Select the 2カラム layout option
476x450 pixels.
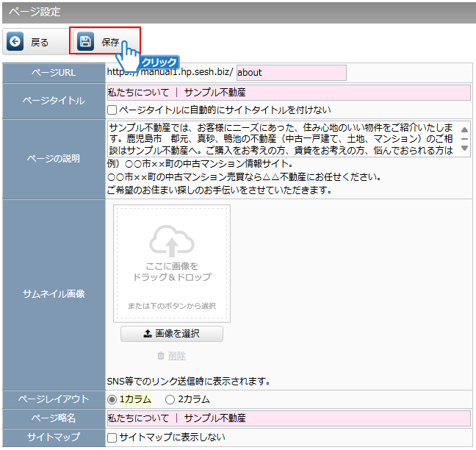pos(170,399)
